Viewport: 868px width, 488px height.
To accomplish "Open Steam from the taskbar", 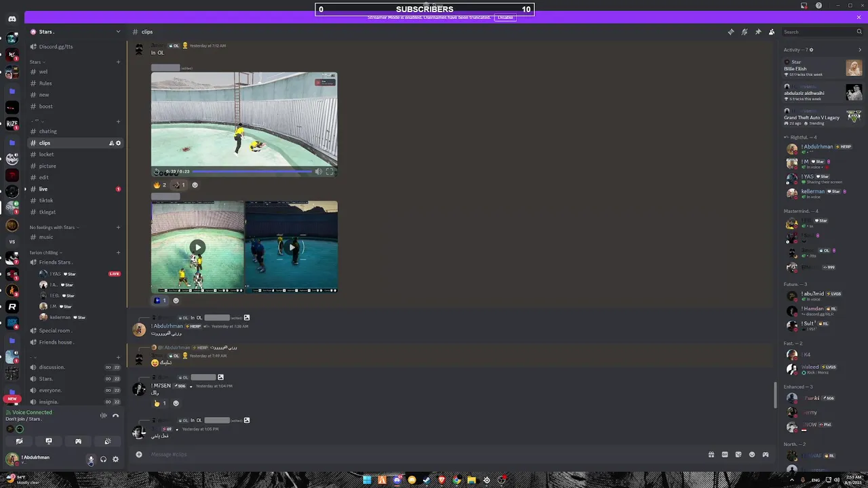I will pyautogui.click(x=427, y=480).
